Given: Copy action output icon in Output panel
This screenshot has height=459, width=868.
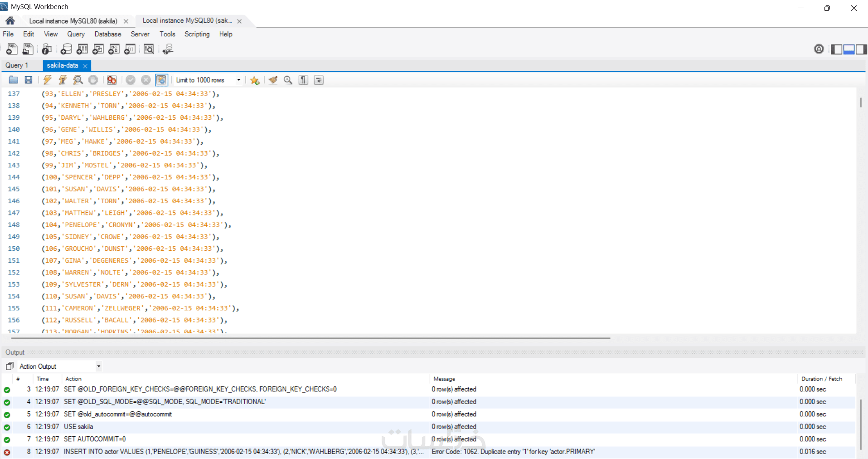Looking at the screenshot, I should tap(10, 366).
